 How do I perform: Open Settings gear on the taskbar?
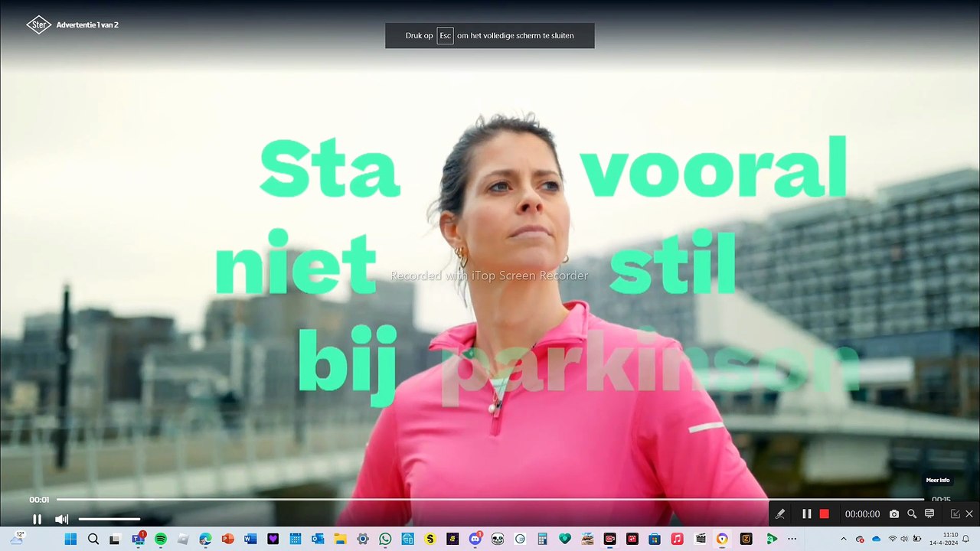point(363,539)
